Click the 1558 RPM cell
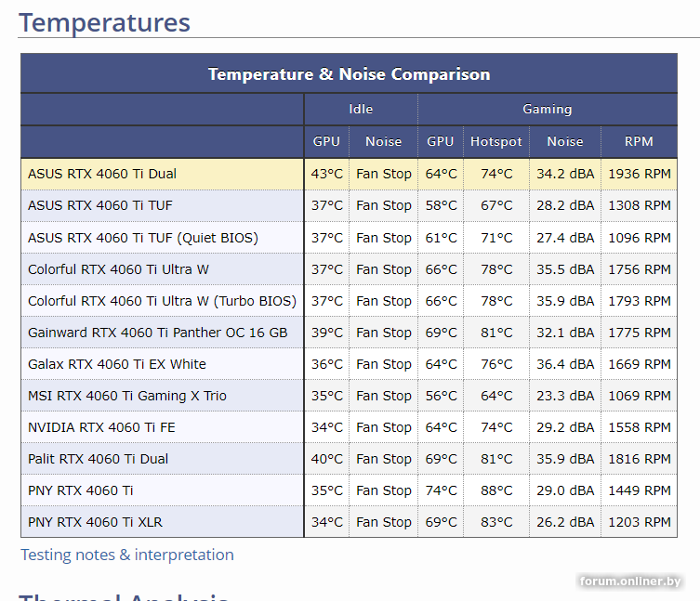 [640, 427]
